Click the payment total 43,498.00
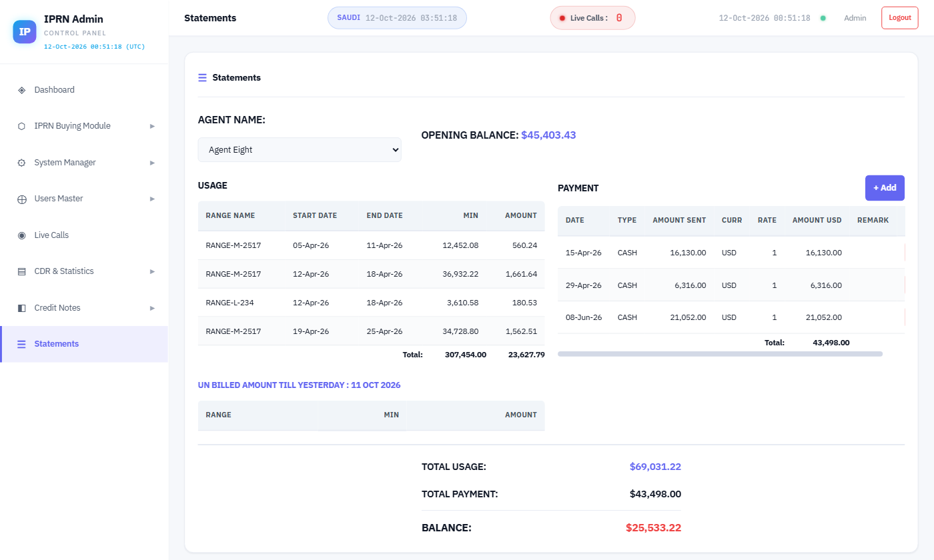The width and height of the screenshot is (934, 560). [831, 343]
